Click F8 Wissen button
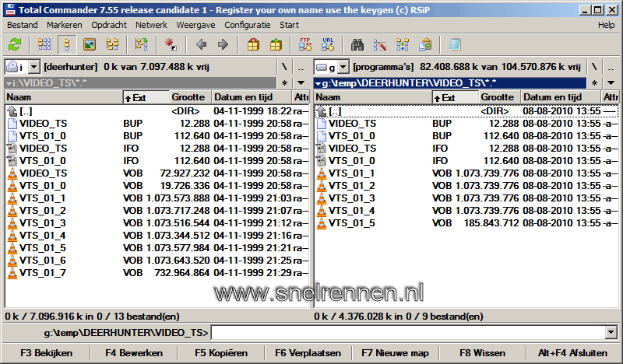The height and width of the screenshot is (364, 623). point(482,353)
